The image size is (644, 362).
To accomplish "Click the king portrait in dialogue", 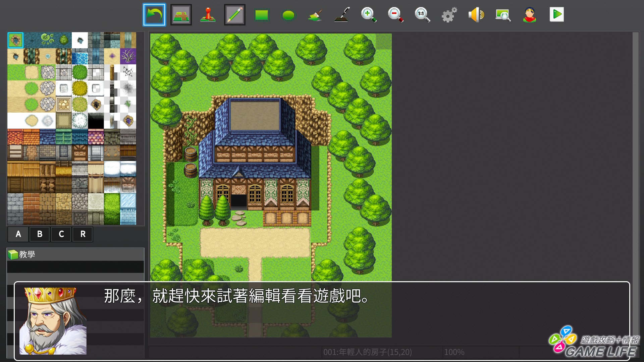I will tap(53, 321).
